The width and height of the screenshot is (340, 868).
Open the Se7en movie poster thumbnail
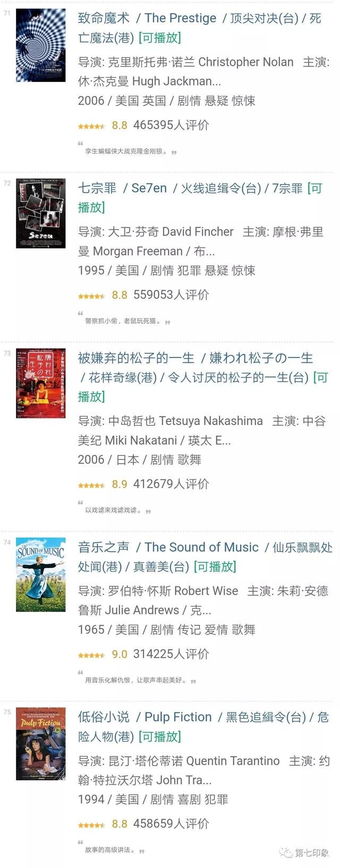click(x=41, y=213)
